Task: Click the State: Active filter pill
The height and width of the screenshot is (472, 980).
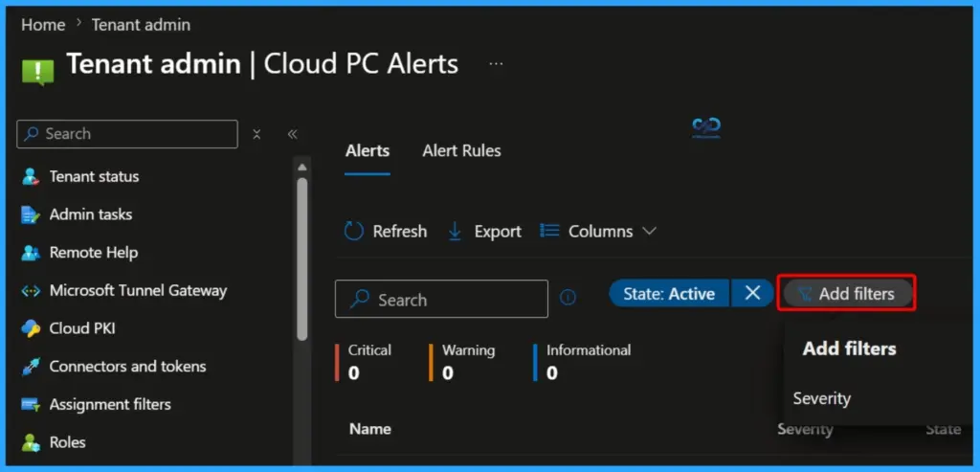Action: (x=669, y=293)
